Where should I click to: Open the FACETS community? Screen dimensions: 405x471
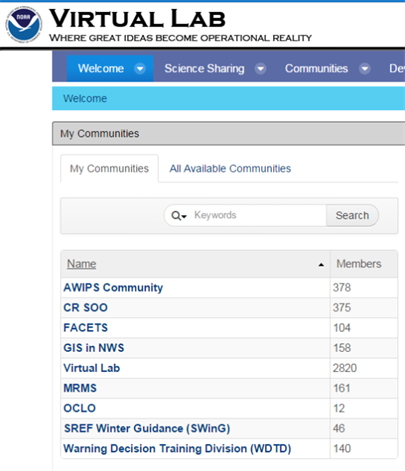pos(86,328)
